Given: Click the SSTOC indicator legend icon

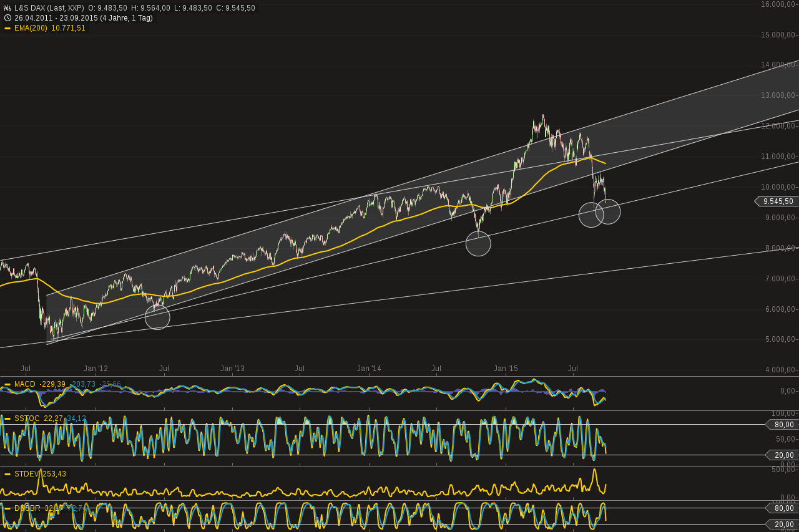Looking at the screenshot, I should [x=8, y=418].
